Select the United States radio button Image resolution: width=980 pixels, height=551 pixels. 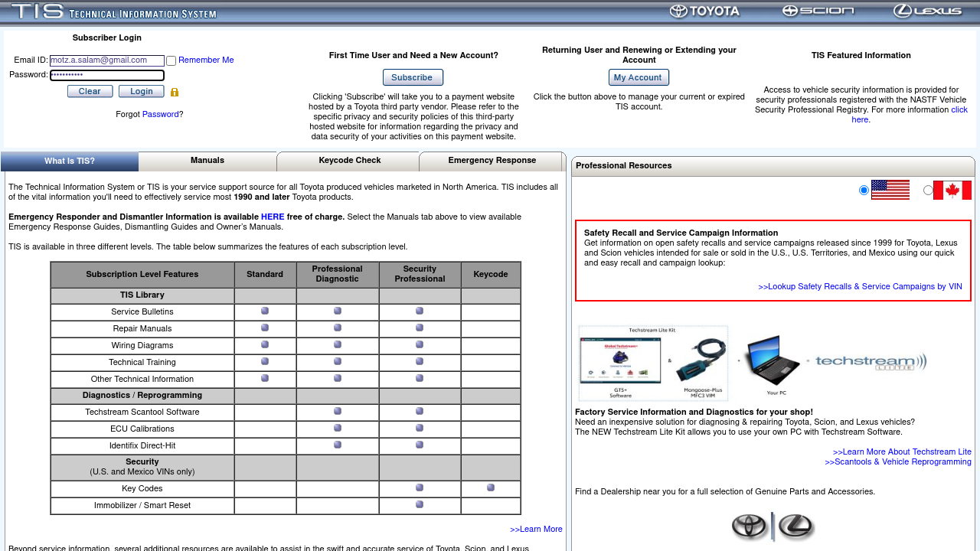point(864,190)
